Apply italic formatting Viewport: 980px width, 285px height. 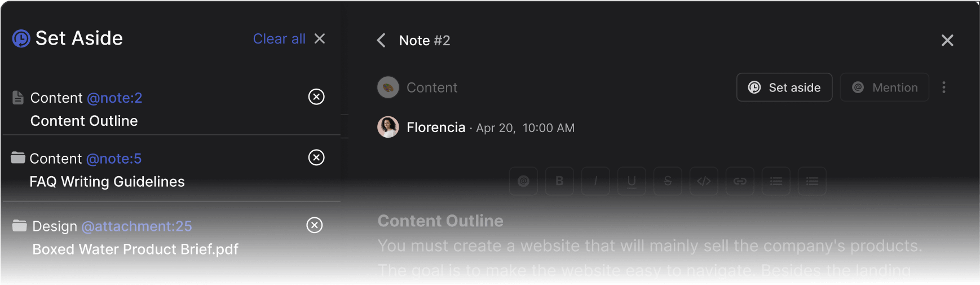click(595, 181)
